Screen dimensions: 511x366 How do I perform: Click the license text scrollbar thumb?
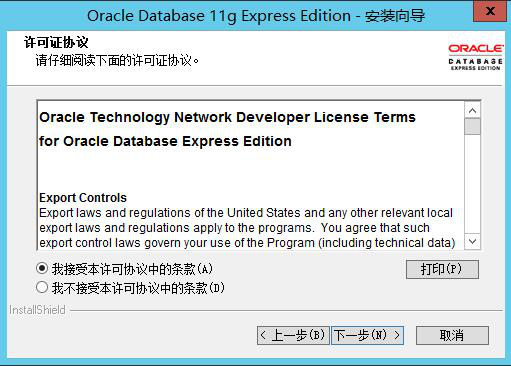coord(472,127)
